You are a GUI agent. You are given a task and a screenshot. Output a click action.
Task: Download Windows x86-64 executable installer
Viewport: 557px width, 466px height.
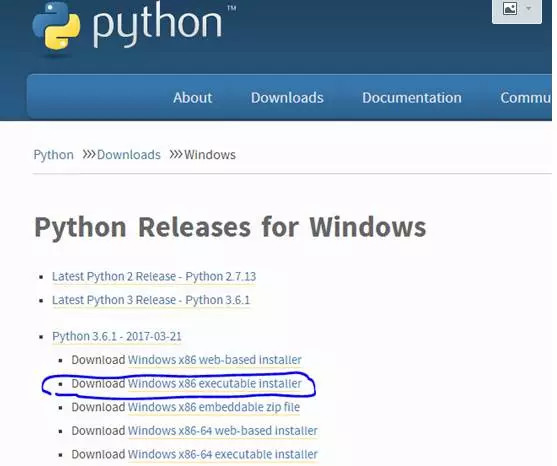tap(222, 454)
